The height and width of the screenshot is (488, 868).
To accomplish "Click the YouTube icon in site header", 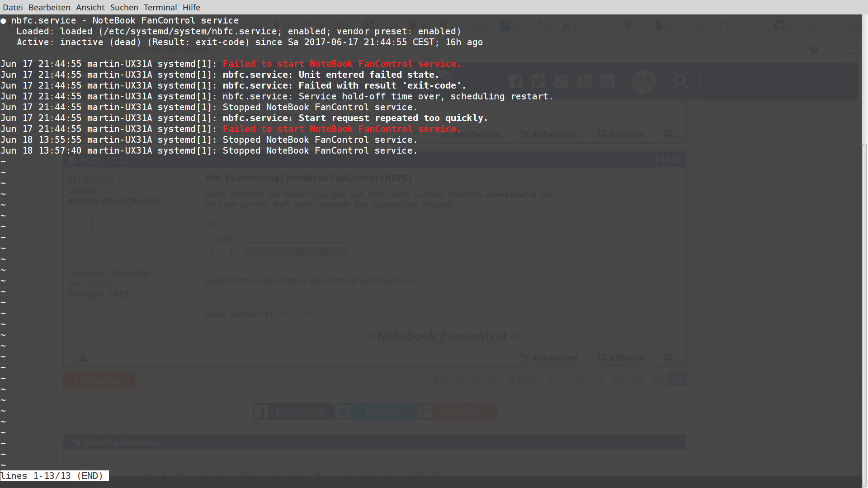I will coord(584,82).
